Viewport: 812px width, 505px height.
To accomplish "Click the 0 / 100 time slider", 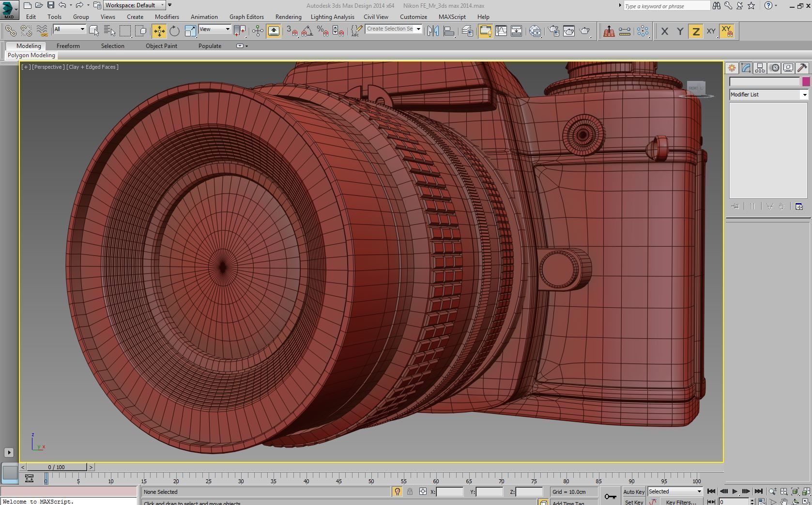I will pos(56,467).
